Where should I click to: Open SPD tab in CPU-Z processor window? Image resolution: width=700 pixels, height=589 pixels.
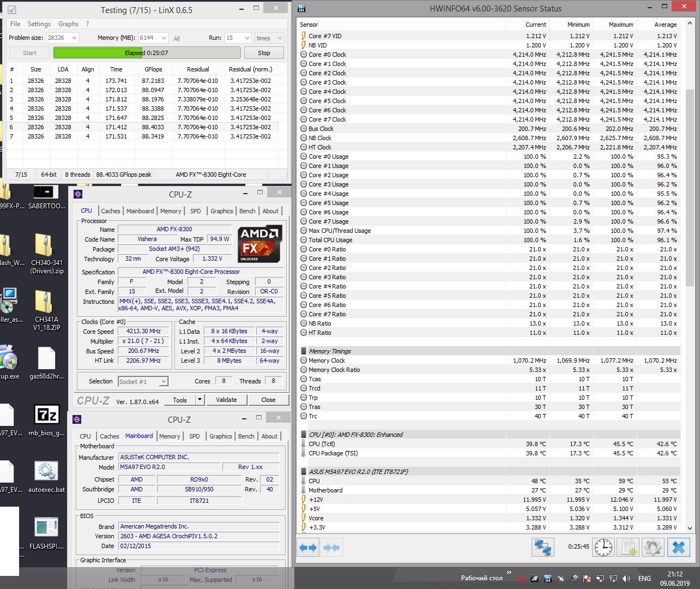click(196, 211)
